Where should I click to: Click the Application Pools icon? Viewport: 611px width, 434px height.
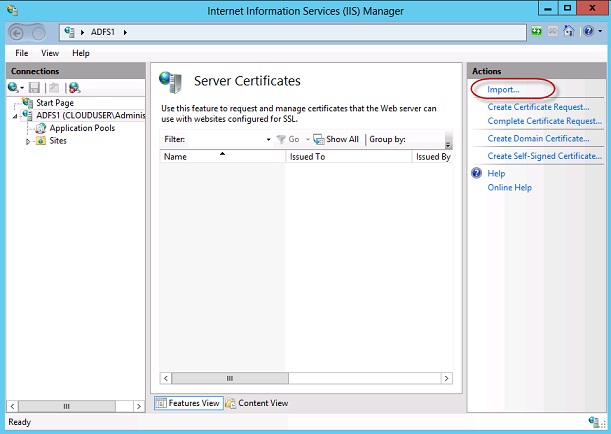pyautogui.click(x=41, y=128)
